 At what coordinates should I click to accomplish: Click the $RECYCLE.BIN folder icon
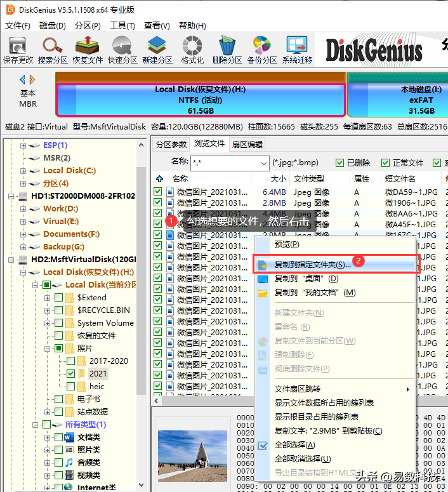click(x=70, y=310)
